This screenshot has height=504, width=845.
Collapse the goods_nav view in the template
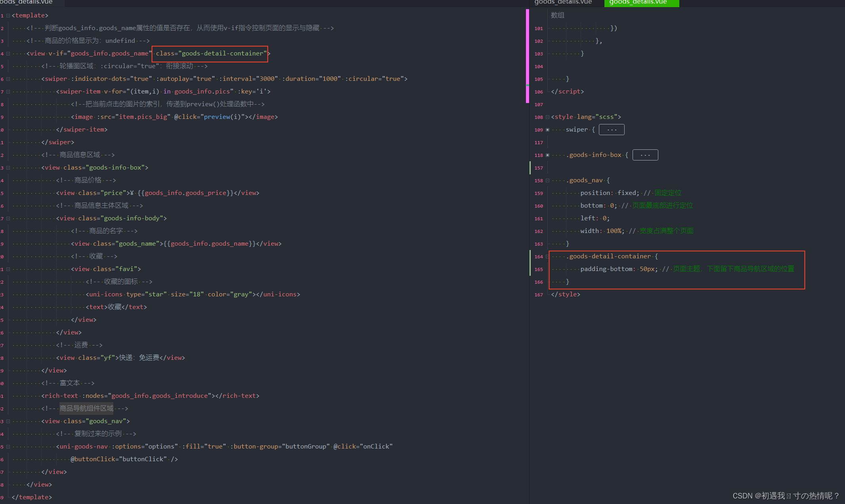click(x=8, y=422)
